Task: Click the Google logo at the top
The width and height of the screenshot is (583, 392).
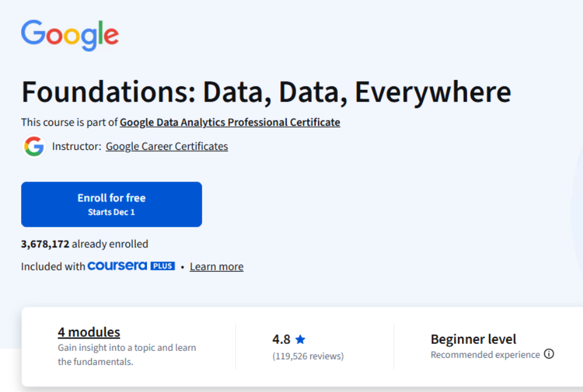Action: pyautogui.click(x=69, y=35)
